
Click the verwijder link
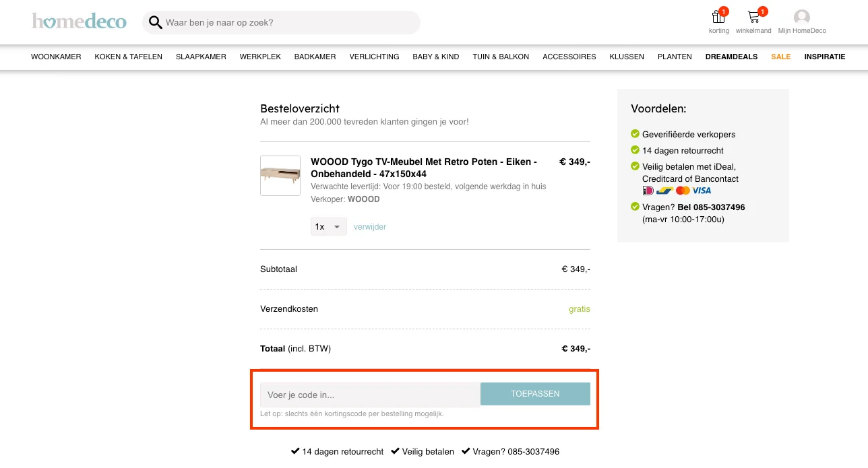pyautogui.click(x=369, y=227)
